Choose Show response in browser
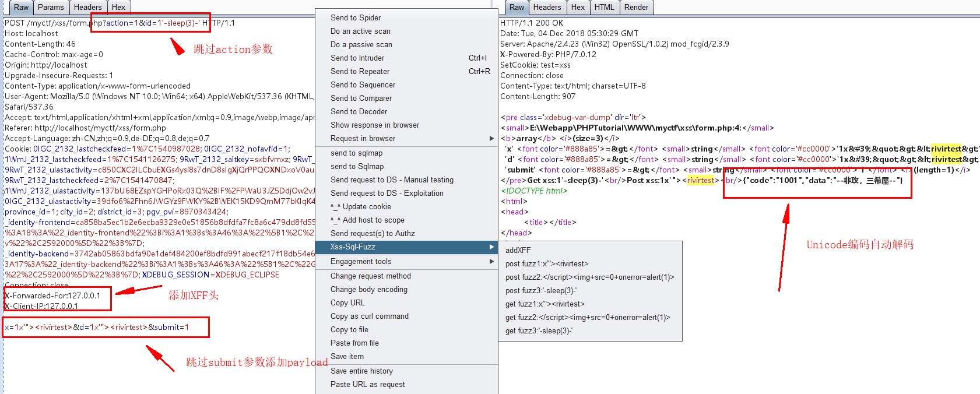Image resolution: width=980 pixels, height=394 pixels. (x=406, y=125)
